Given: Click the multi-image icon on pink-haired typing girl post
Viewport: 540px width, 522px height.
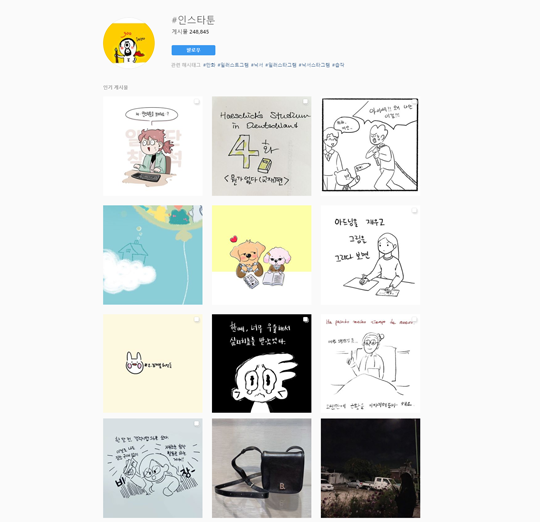Looking at the screenshot, I should click(x=197, y=102).
